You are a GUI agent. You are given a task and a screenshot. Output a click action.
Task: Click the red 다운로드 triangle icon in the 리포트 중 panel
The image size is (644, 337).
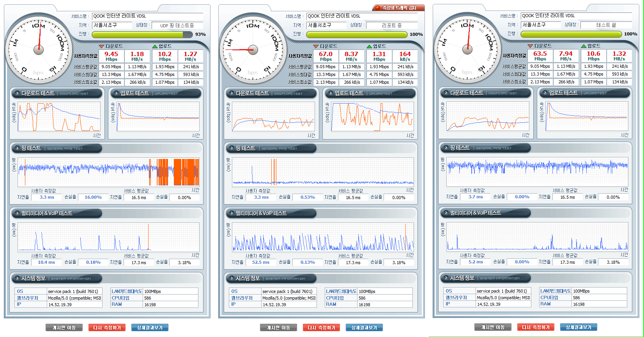click(316, 46)
